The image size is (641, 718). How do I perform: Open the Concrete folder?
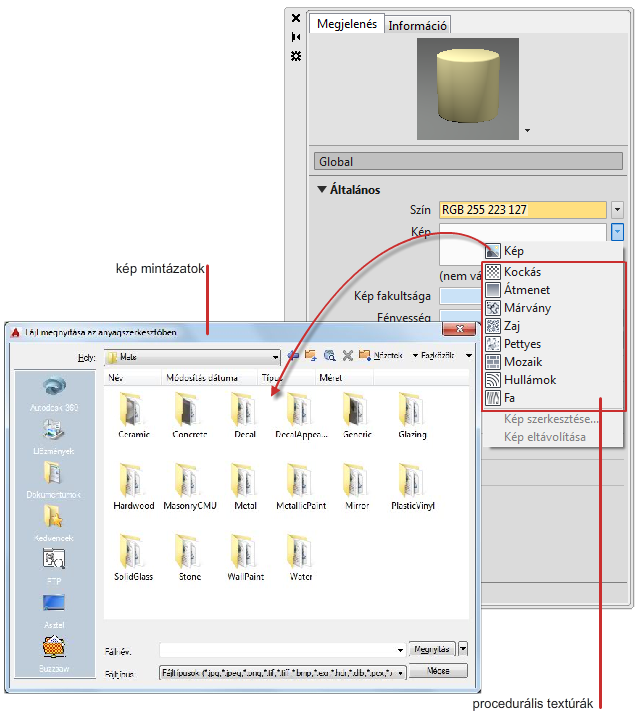[x=189, y=416]
